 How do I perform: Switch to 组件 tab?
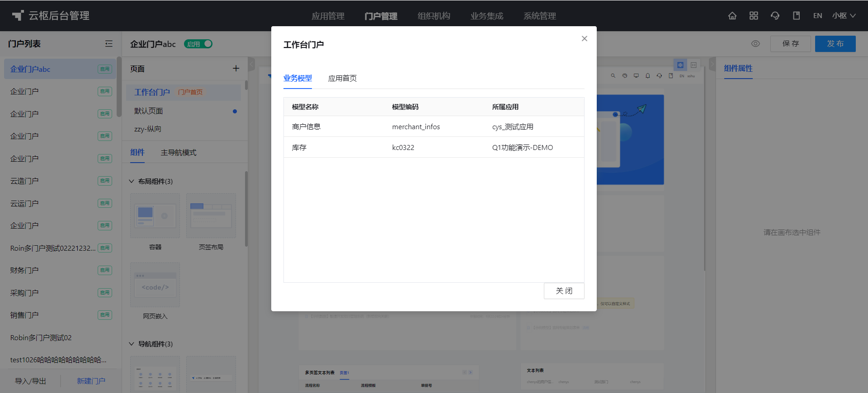pos(137,153)
